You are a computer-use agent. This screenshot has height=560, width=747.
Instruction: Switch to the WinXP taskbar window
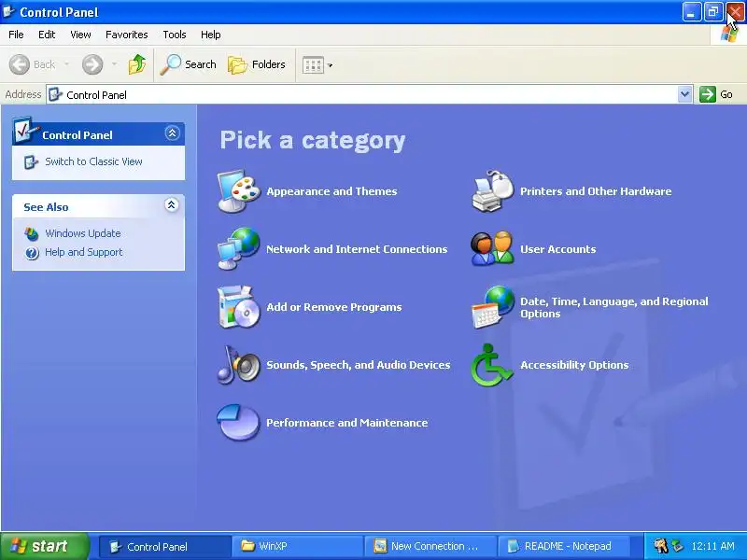tap(298, 546)
